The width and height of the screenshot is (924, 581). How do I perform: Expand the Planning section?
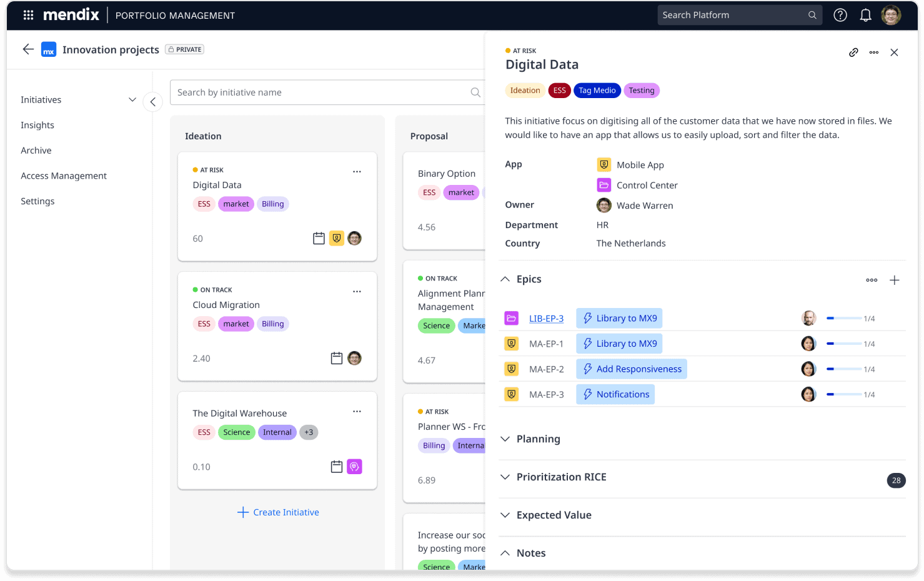tap(505, 439)
